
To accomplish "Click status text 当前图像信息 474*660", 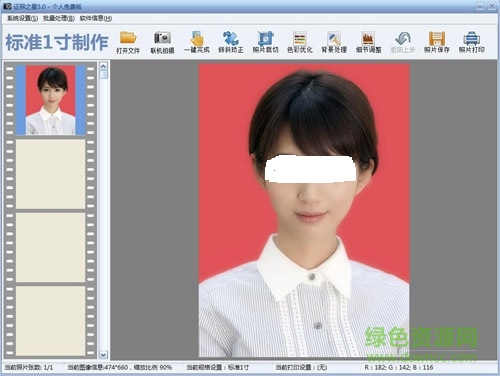I will (x=120, y=367).
